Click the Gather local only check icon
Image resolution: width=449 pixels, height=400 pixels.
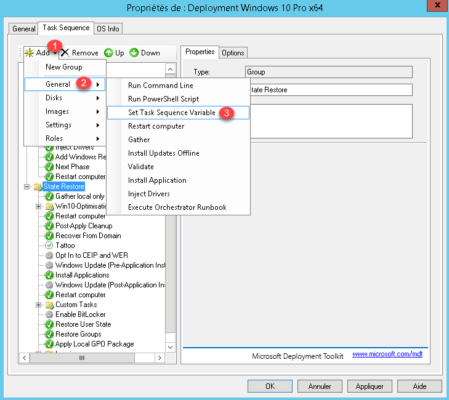(49, 196)
